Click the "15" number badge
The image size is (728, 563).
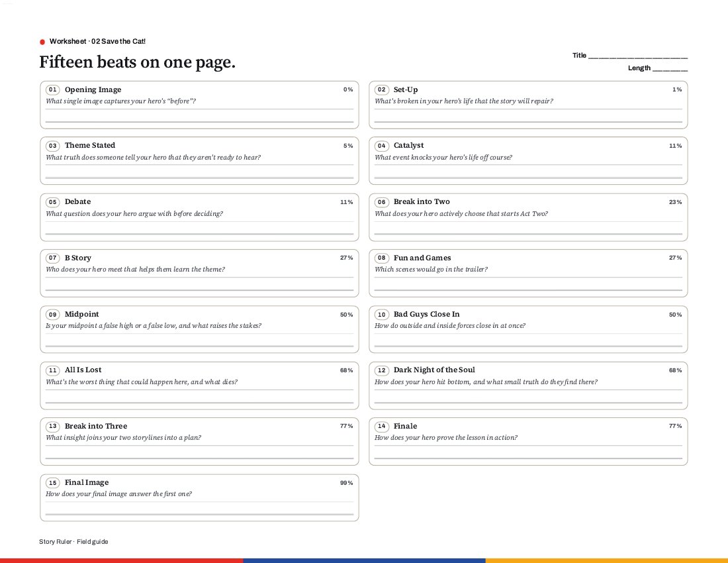click(x=53, y=483)
